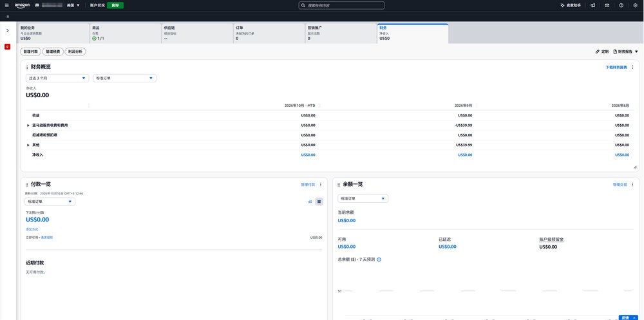Click the 扣减项和预扣项 row label
The width and height of the screenshot is (644, 320).
(x=44, y=135)
